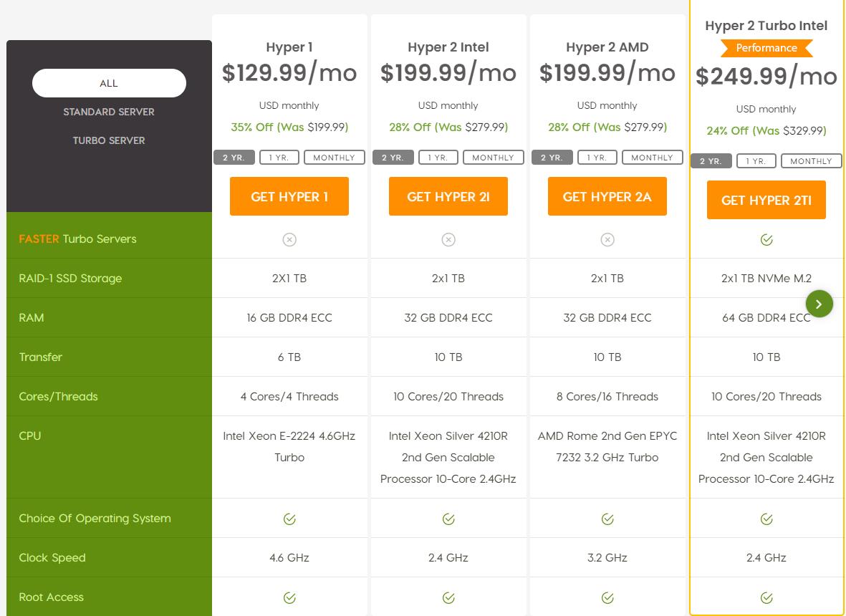Click 4 Cores/4 Threads cell

289,397
